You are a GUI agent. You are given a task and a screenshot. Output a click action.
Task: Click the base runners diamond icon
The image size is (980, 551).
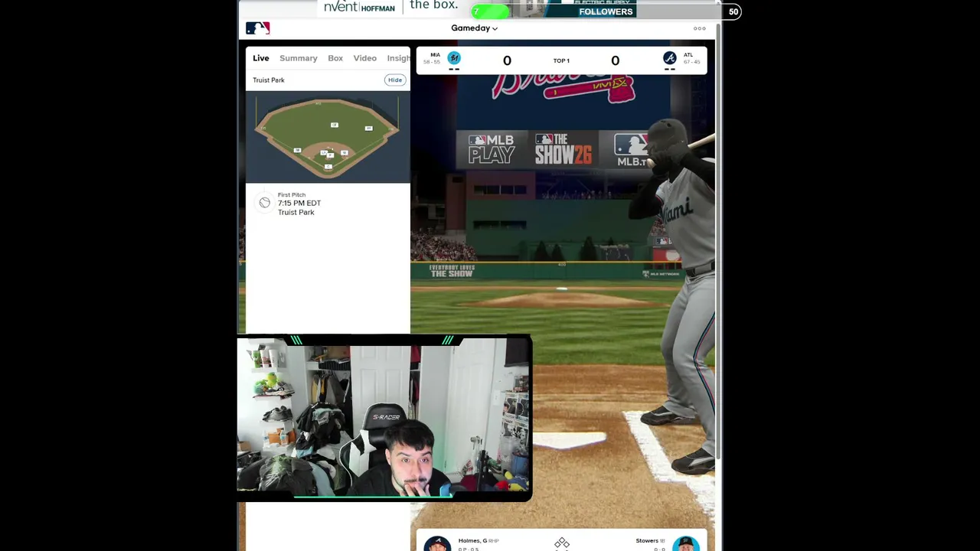[x=562, y=543]
